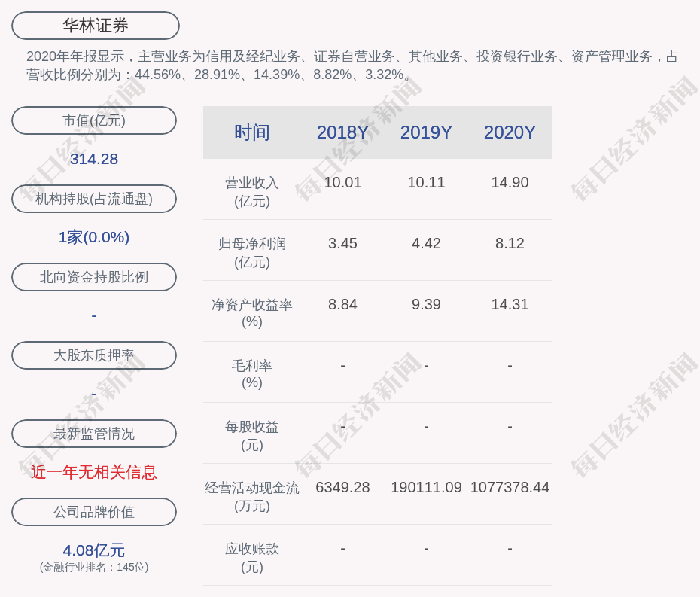Click the 毛利率(%) row label
Viewport: 700px width, 597px height.
[x=252, y=374]
